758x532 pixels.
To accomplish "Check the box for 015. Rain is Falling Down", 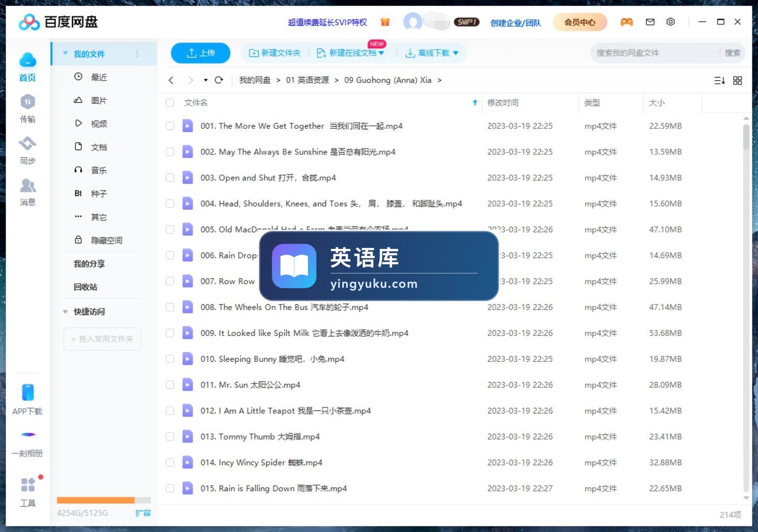I will pos(170,488).
